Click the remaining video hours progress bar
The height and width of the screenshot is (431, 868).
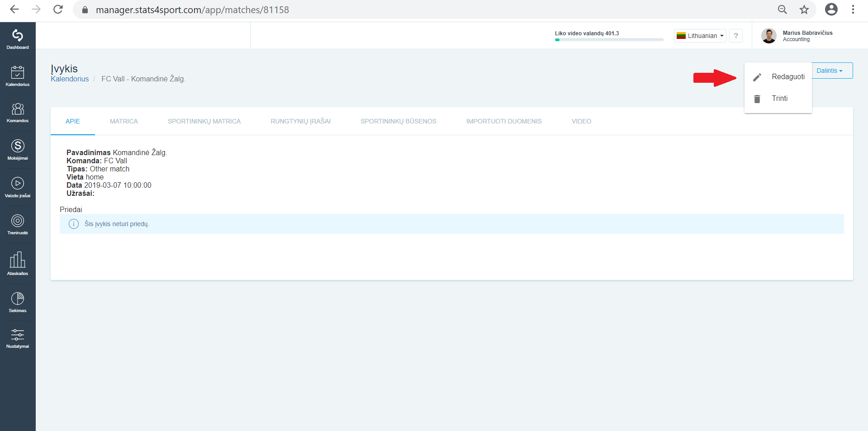609,40
